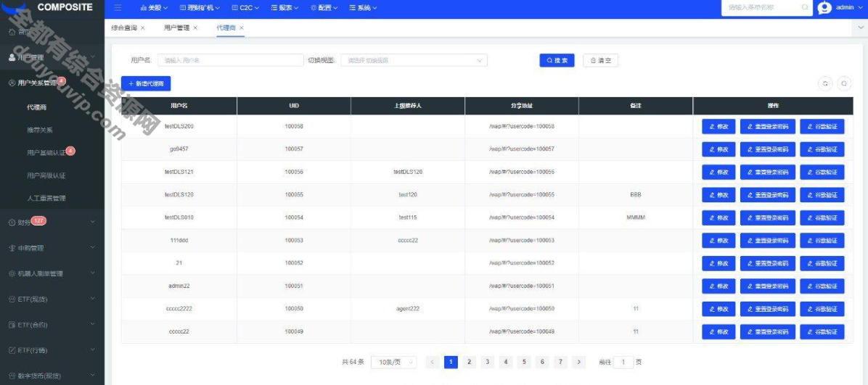The height and width of the screenshot is (385, 868).
Task: Switch to the 用户管理 tab
Action: point(176,28)
